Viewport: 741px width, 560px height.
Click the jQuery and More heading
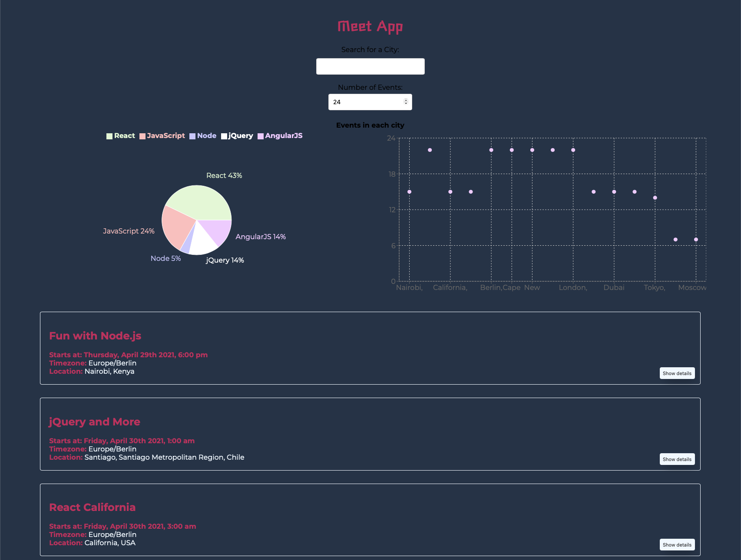[95, 422]
